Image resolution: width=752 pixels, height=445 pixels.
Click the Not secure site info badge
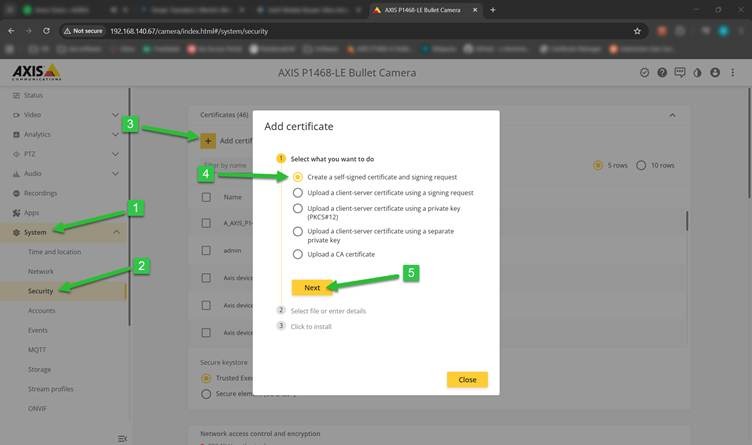click(x=83, y=31)
